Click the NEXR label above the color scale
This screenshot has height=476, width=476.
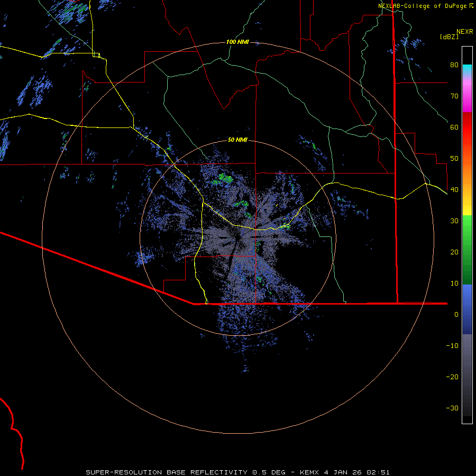point(465,32)
